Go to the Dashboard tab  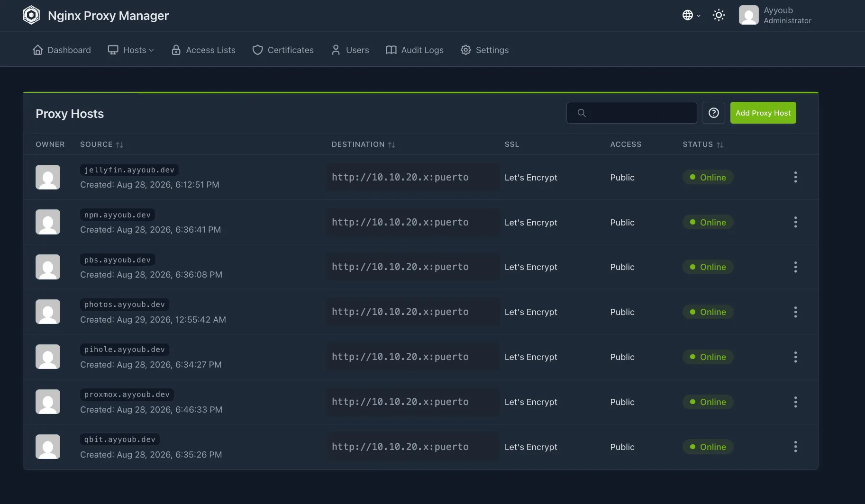pos(62,50)
